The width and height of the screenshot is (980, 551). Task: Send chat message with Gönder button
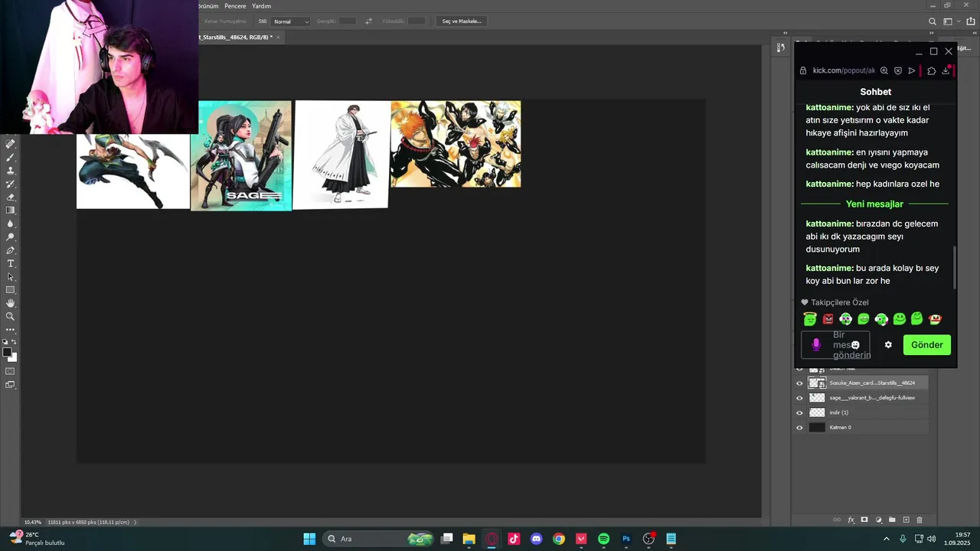[x=927, y=345]
